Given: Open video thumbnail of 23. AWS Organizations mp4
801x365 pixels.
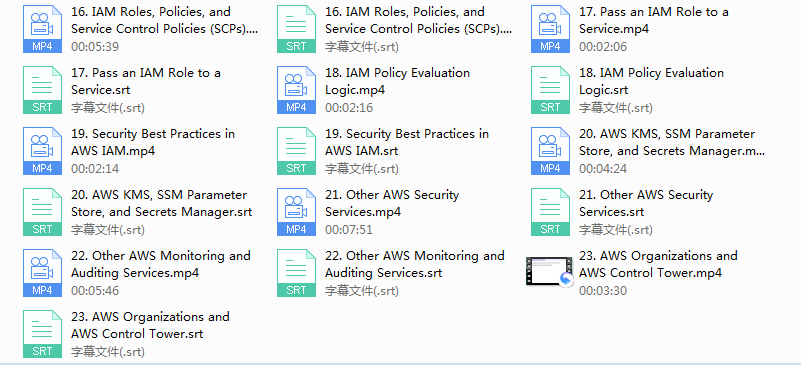Looking at the screenshot, I should (x=550, y=272).
